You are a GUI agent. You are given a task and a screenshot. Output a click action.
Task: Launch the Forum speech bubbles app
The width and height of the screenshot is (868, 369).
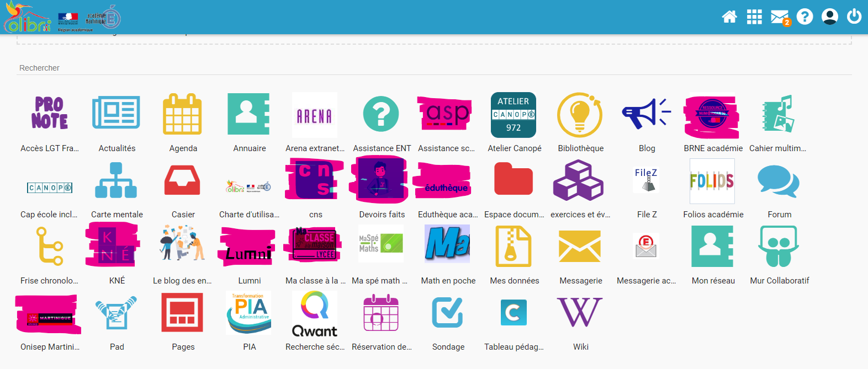tap(779, 181)
